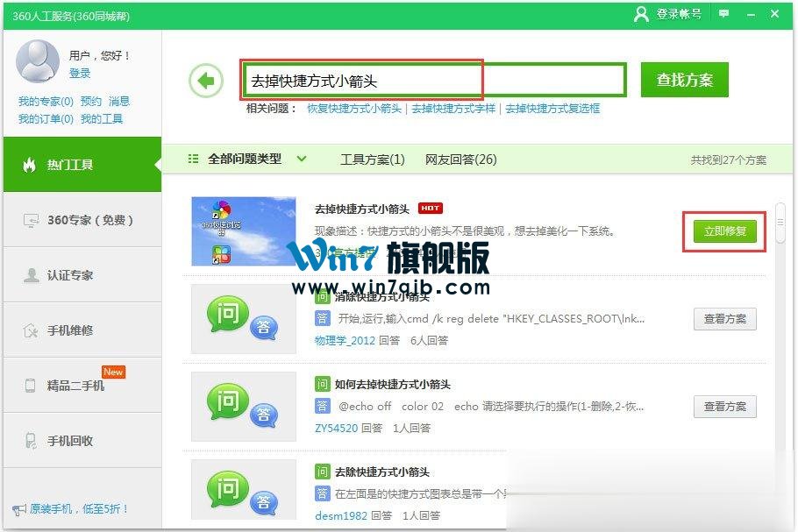This screenshot has width=798, height=532.
Task: Open result title 去掉快捷方式小箭头
Action: pos(362,209)
